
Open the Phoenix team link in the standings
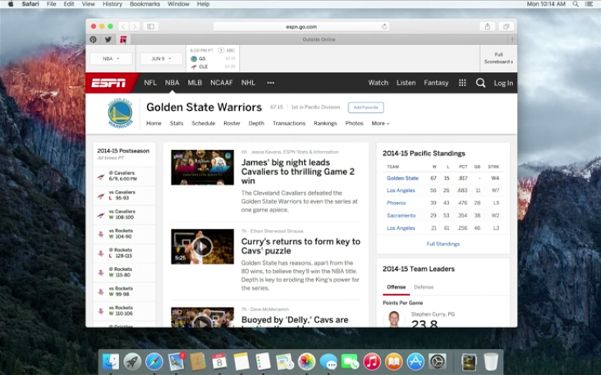tap(396, 203)
